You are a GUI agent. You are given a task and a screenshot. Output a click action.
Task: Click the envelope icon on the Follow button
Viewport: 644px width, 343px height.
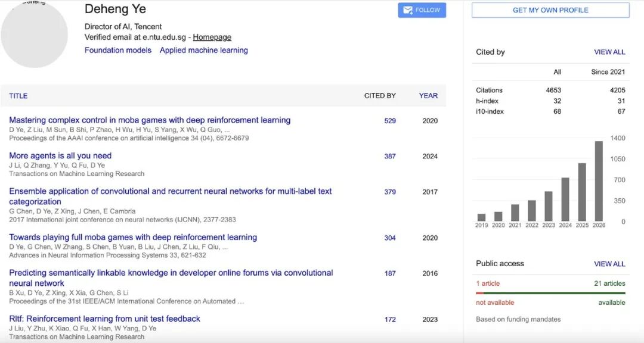coord(408,10)
